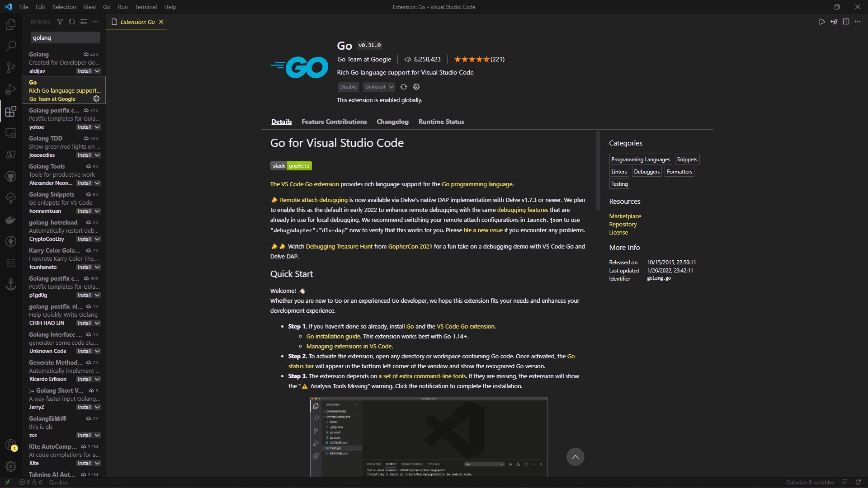This screenshot has width=868, height=488.
Task: Open the Terminal menu
Action: [146, 7]
